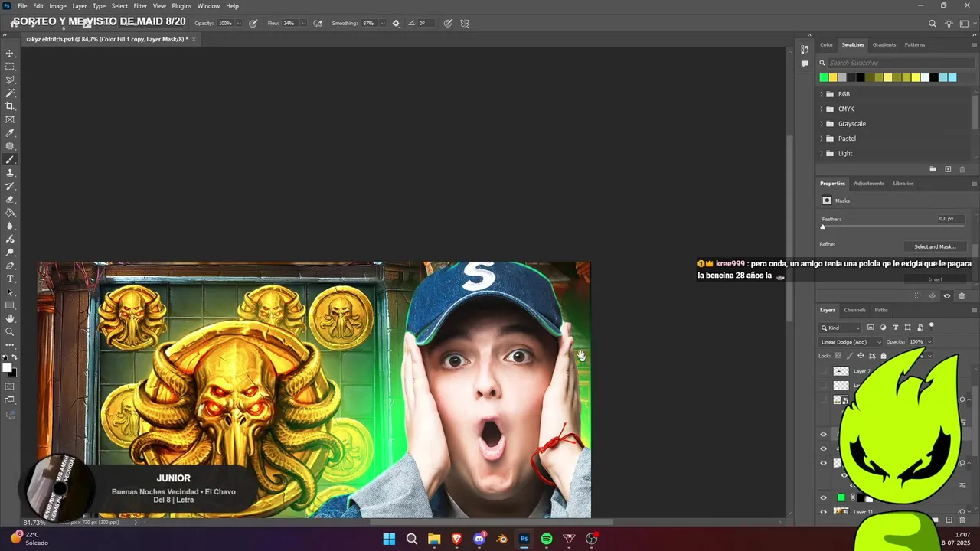980x551 pixels.
Task: Create new swatch group folder
Action: click(x=933, y=169)
